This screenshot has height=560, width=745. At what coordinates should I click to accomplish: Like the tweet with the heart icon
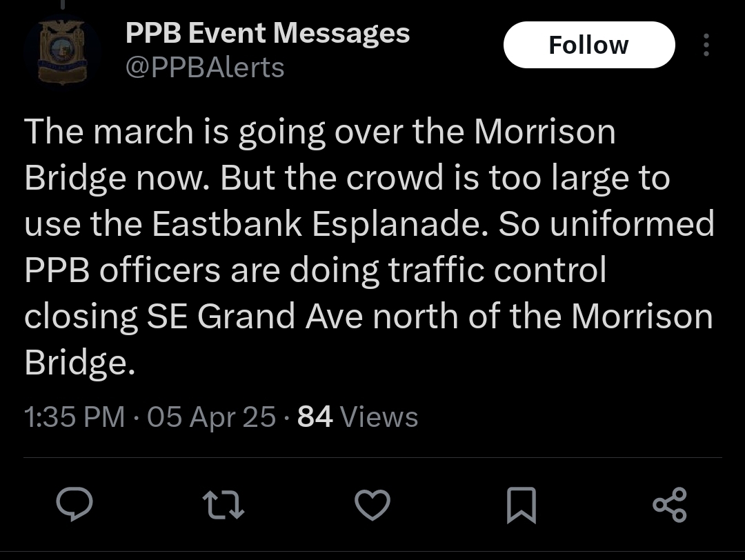coord(372,504)
